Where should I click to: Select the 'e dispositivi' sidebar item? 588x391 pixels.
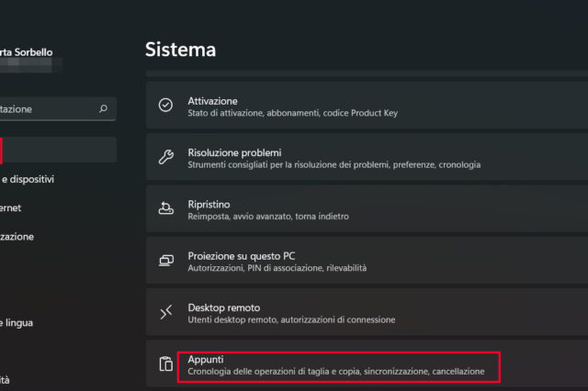(28, 179)
